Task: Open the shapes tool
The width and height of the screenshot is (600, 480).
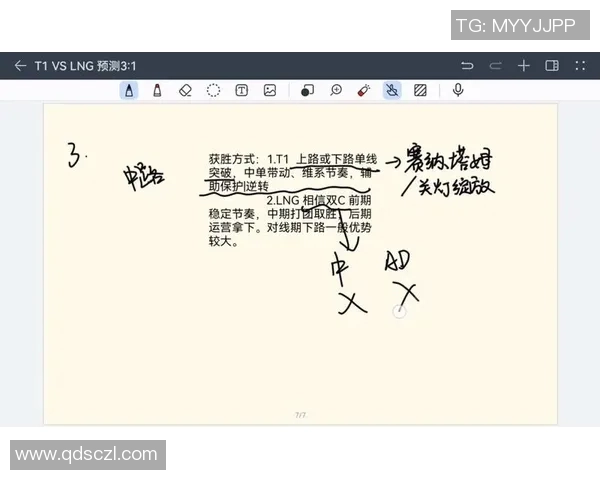Action: point(307,91)
